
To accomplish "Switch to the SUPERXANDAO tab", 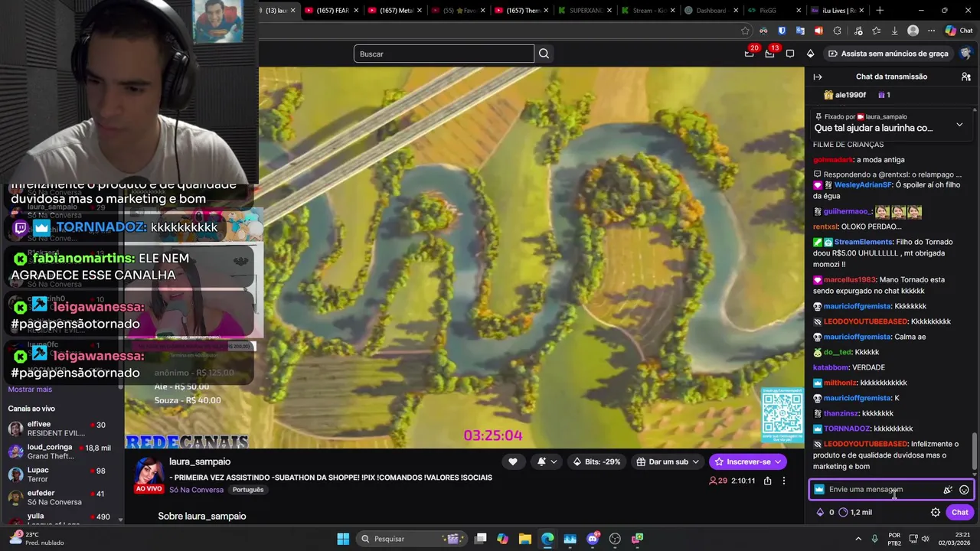I will click(585, 11).
